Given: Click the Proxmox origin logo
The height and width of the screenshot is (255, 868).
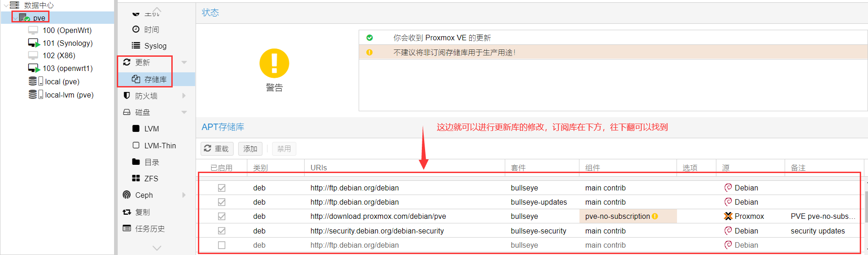Looking at the screenshot, I should coord(728,216).
